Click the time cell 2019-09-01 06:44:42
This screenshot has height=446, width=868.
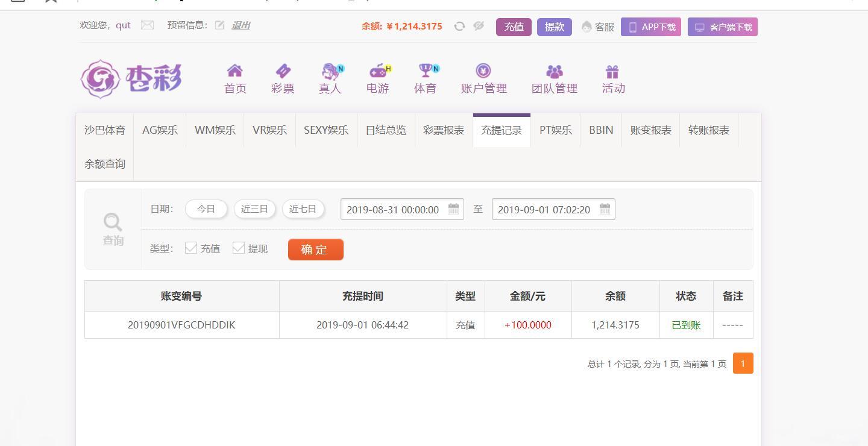pos(362,325)
